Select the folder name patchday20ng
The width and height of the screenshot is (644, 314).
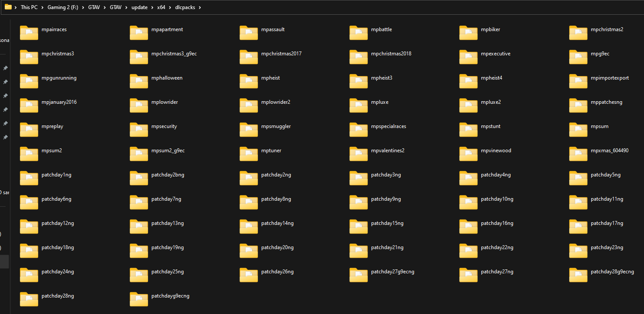(x=278, y=247)
